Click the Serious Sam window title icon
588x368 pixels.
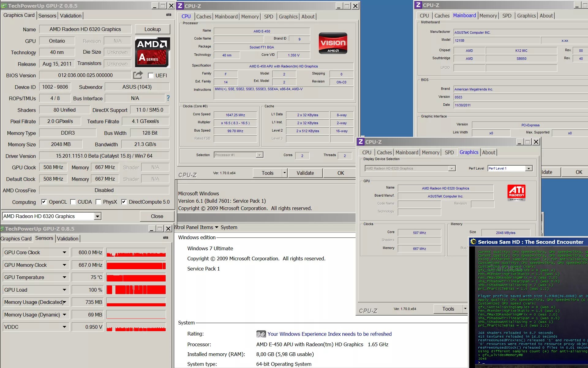pyautogui.click(x=473, y=242)
